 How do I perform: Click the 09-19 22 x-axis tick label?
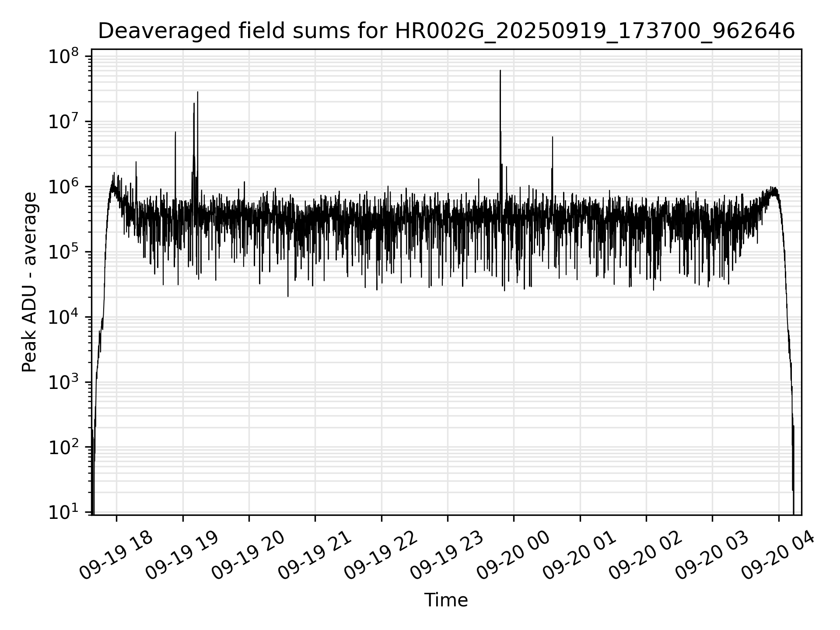(381, 556)
